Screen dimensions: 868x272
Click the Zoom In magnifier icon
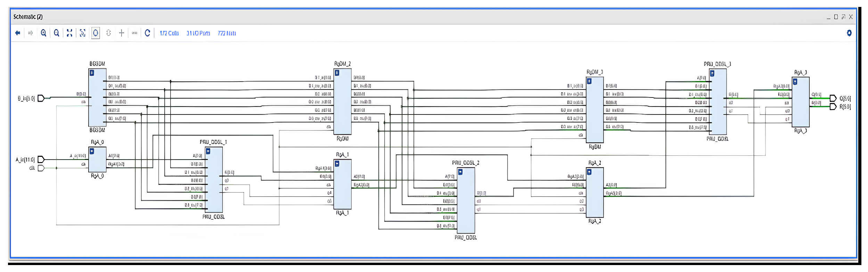pyautogui.click(x=43, y=33)
